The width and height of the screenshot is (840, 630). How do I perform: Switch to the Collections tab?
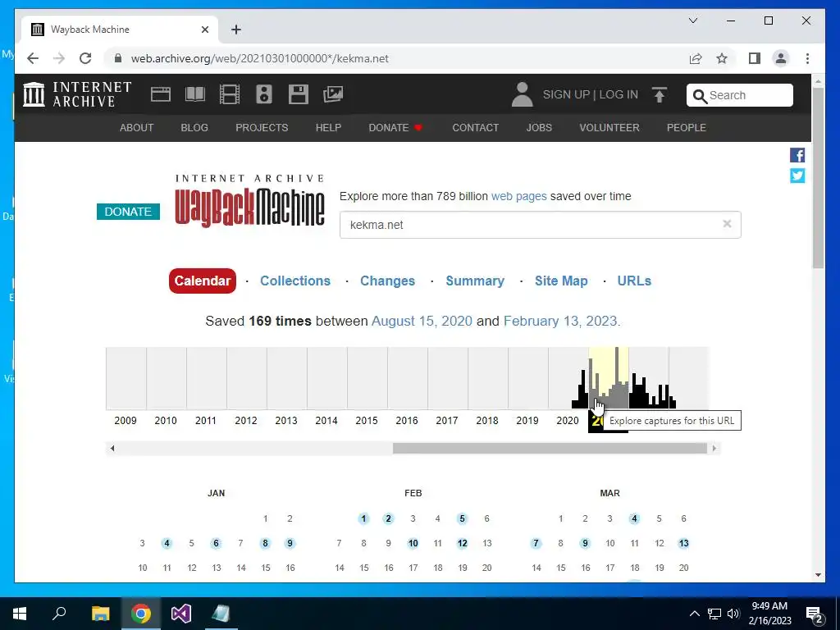(x=295, y=281)
